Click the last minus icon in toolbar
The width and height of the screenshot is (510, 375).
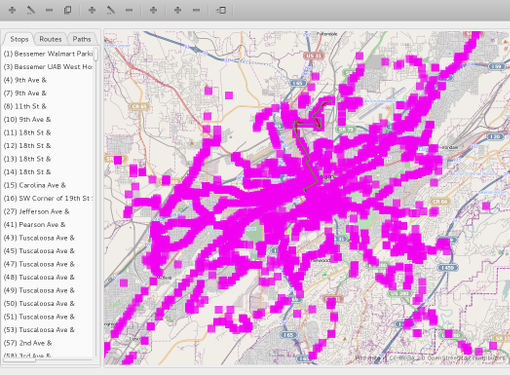196,10
